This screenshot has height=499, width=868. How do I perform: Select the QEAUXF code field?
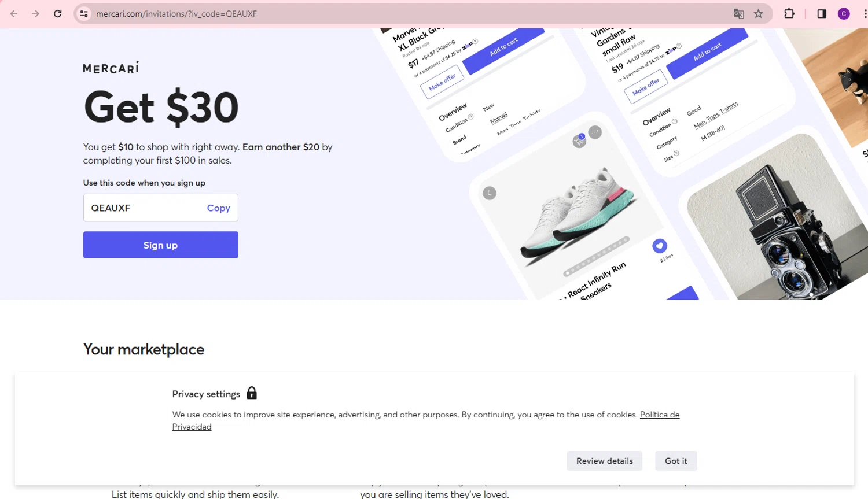pos(142,208)
